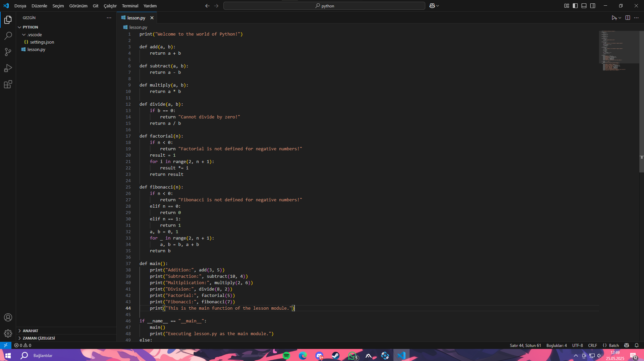Change the UTF-8 encoding setting
Image resolution: width=644 pixels, height=361 pixels.
578,345
